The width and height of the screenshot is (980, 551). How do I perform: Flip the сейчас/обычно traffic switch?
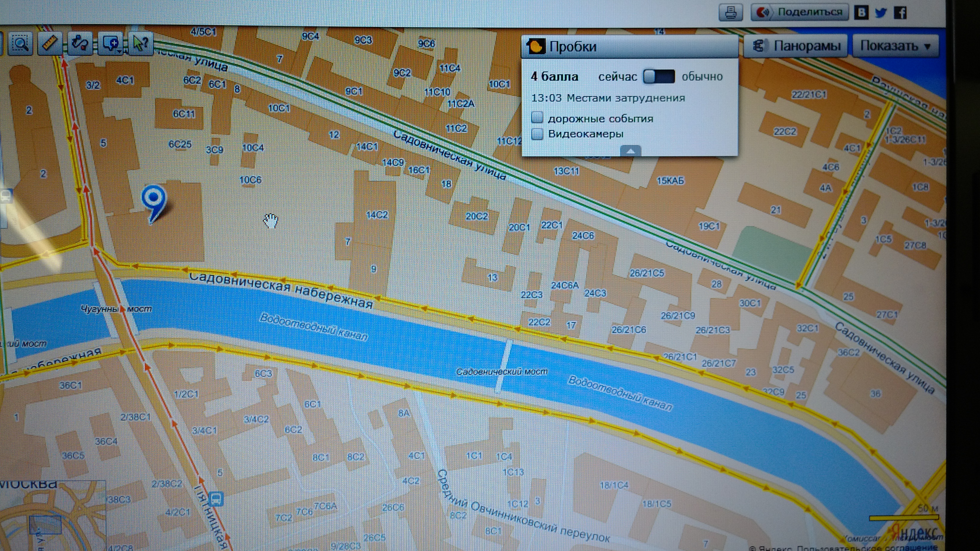[x=659, y=77]
